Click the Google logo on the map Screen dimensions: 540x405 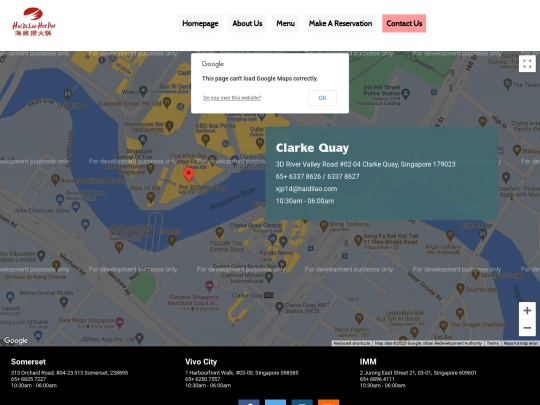(x=16, y=340)
